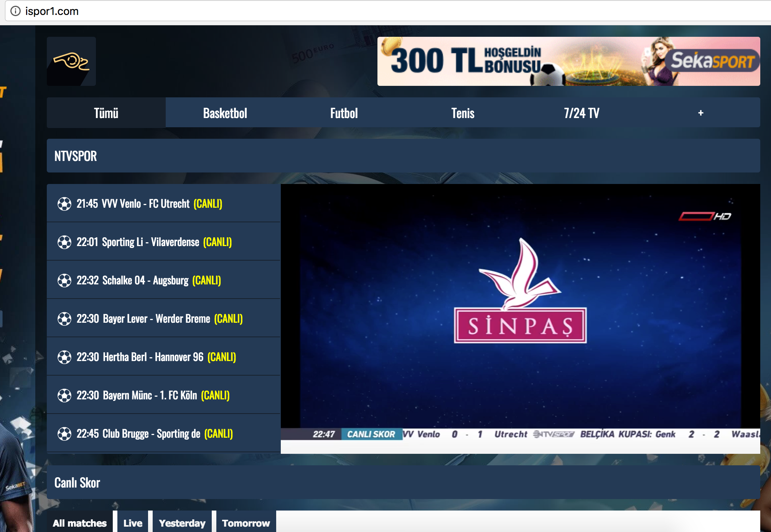Expand more categories with the plus tab

700,113
